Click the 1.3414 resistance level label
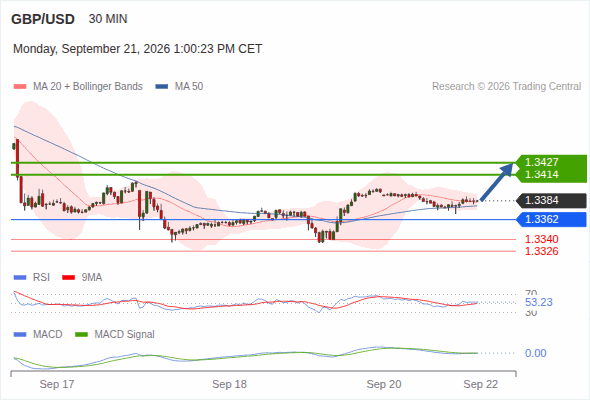 541,175
